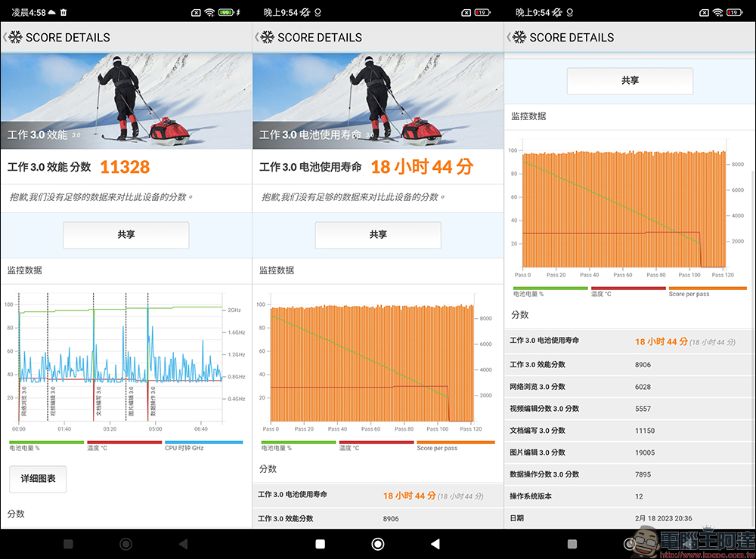Image resolution: width=756 pixels, height=559 pixels.
Task: Tap the 文档编写 3.0 marker in left chart
Action: 99,401
